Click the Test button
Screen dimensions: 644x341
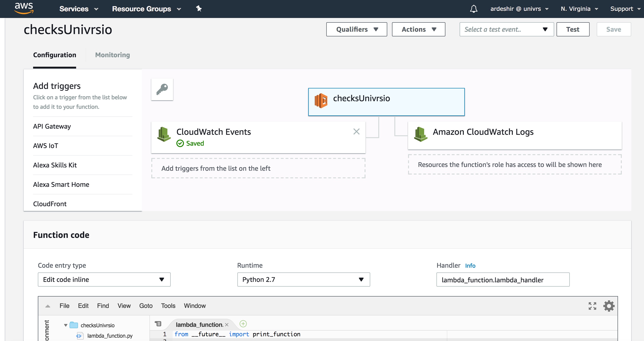[x=573, y=29]
